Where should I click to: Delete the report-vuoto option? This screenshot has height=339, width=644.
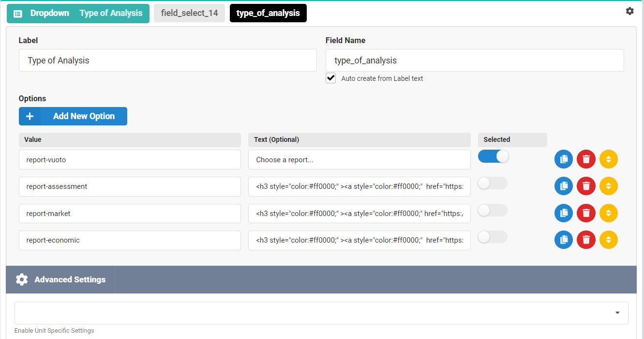(x=586, y=159)
